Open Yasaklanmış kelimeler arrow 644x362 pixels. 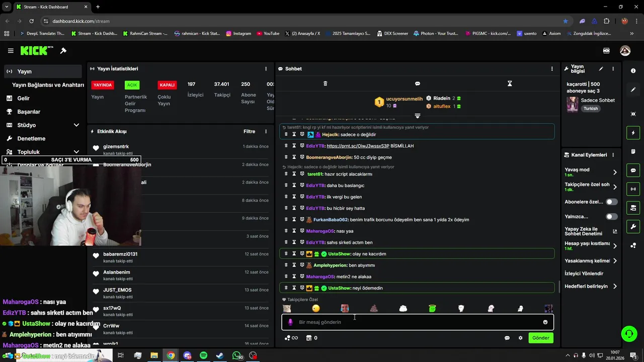(x=615, y=261)
